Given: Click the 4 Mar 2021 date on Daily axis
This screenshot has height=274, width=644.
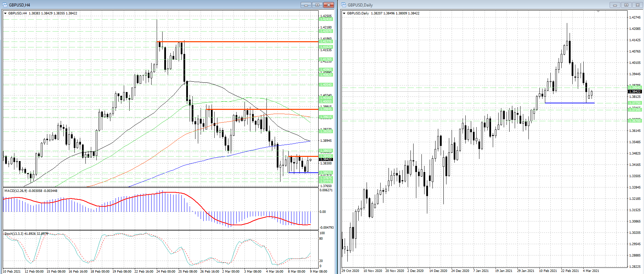Looking at the screenshot, I should point(591,271).
